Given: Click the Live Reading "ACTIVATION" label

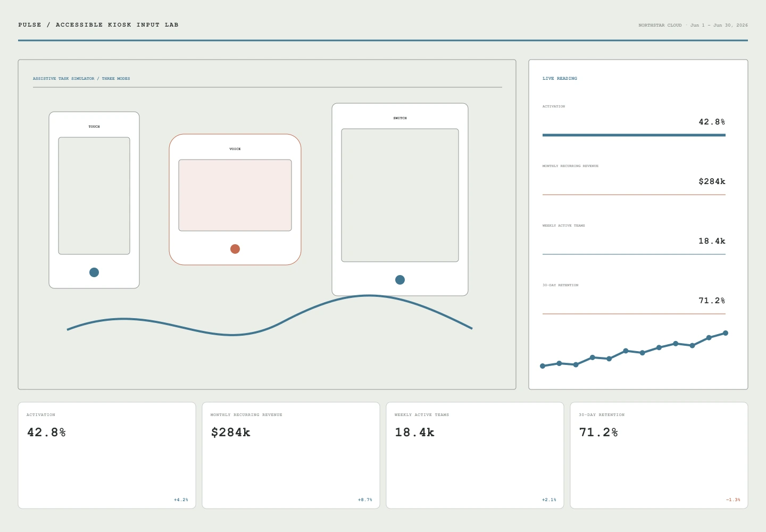Looking at the screenshot, I should [x=554, y=106].
